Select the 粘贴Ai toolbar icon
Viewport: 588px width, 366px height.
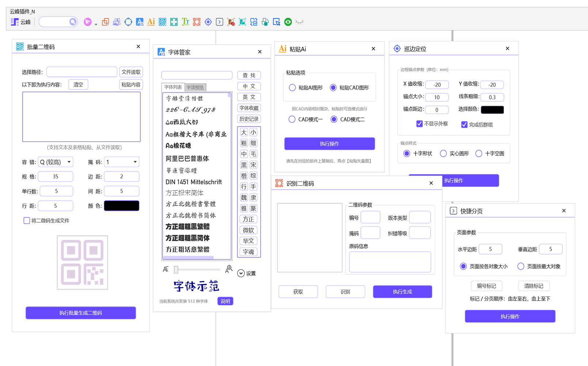tap(151, 22)
